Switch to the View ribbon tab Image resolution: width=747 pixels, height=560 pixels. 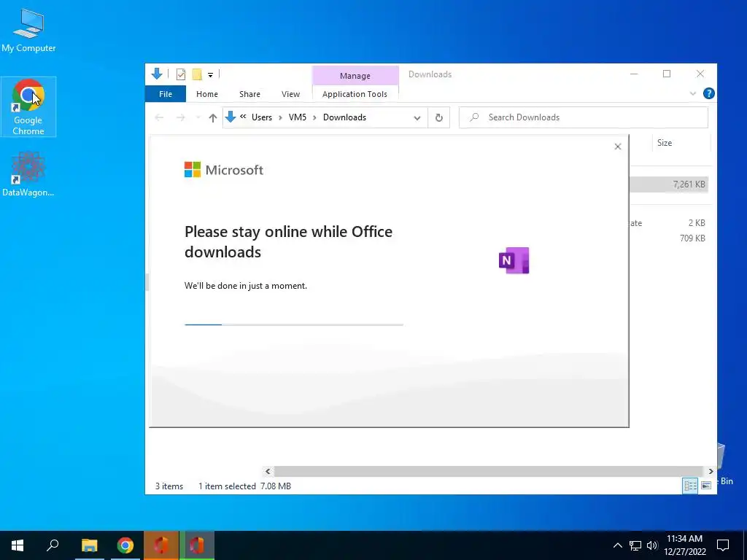pyautogui.click(x=290, y=94)
